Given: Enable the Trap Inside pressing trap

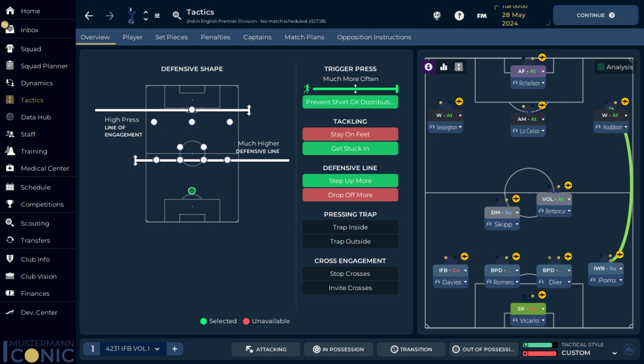Looking at the screenshot, I should 350,227.
